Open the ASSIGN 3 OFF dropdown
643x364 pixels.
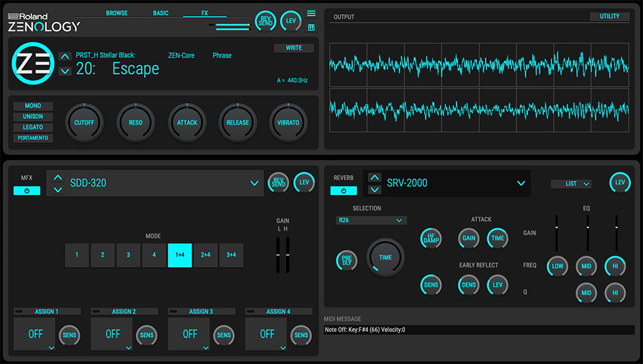188,334
